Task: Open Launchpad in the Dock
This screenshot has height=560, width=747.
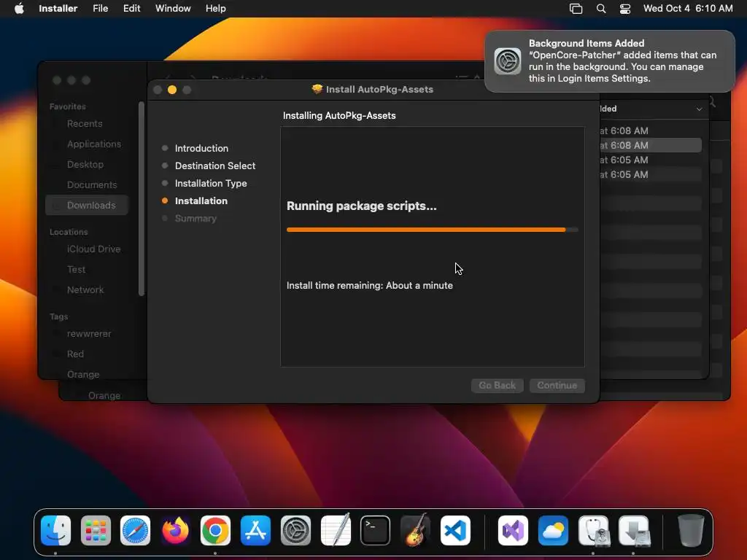Action: click(96, 531)
